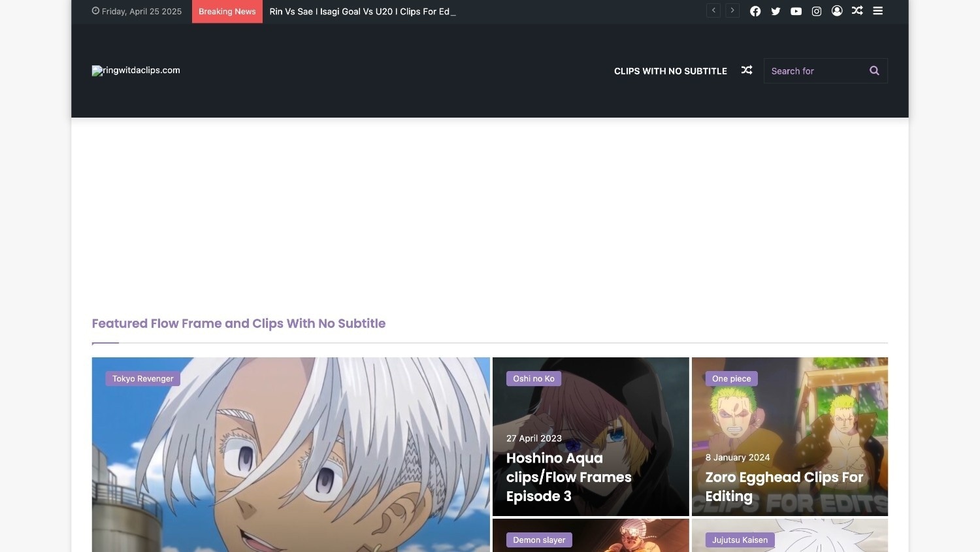Image resolution: width=980 pixels, height=552 pixels.
Task: Open the One piece category tag
Action: point(732,379)
